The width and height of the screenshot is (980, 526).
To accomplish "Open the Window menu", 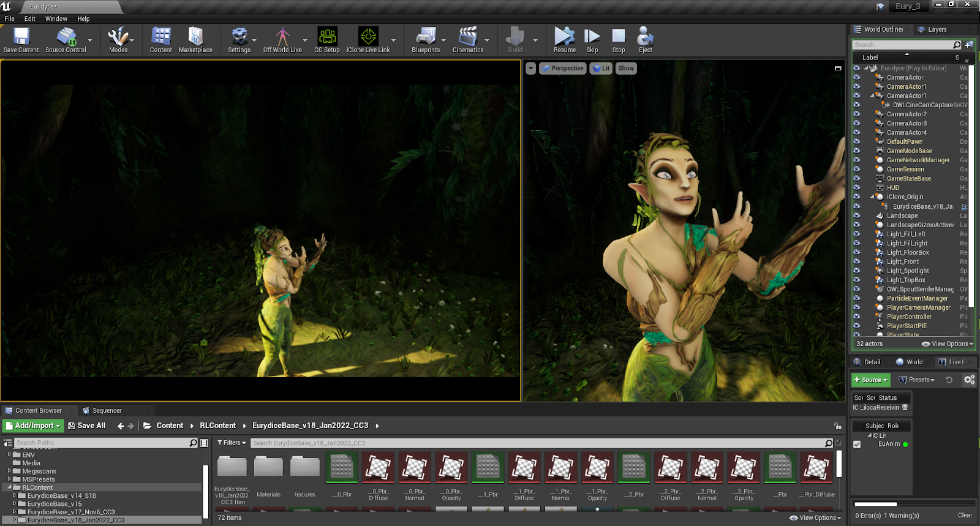I will 56,18.
